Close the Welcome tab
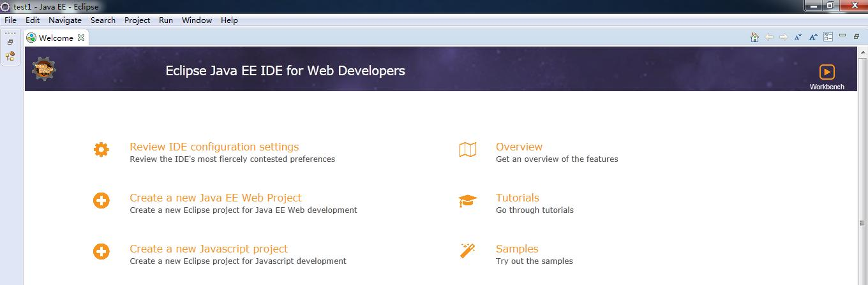868x285 pixels. pyautogui.click(x=81, y=38)
